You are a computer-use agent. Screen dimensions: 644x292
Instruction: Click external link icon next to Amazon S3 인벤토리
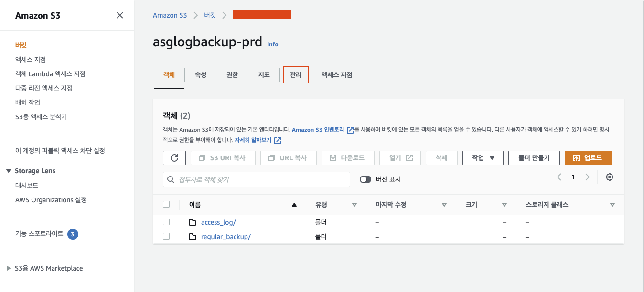pos(350,130)
